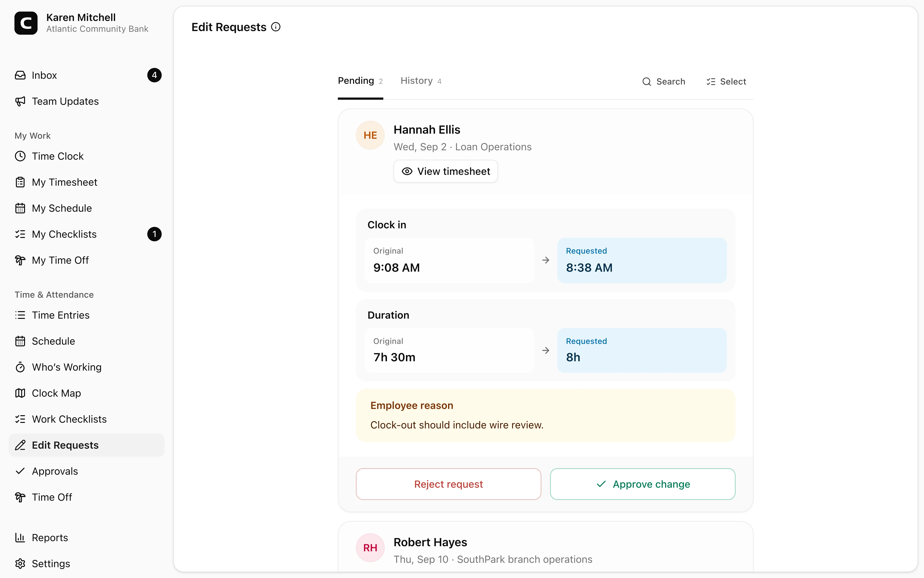The width and height of the screenshot is (924, 578).
Task: Click the original clock-in time 9:08 AM
Action: (397, 268)
